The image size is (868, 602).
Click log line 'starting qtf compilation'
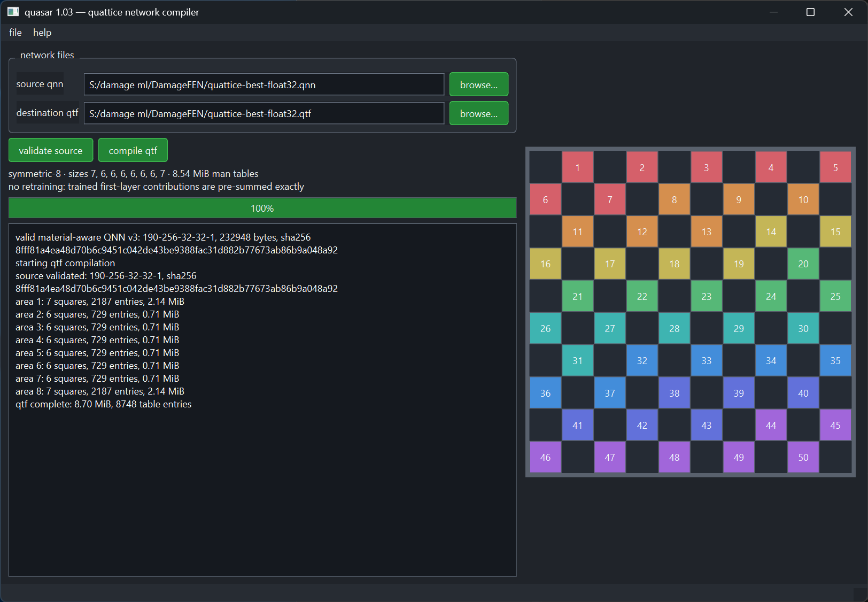click(65, 263)
